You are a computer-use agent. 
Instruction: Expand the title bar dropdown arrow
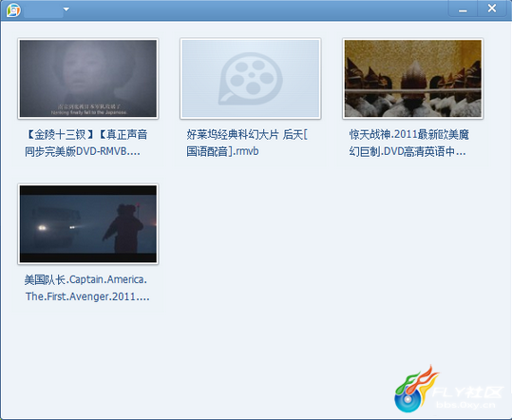pos(66,10)
